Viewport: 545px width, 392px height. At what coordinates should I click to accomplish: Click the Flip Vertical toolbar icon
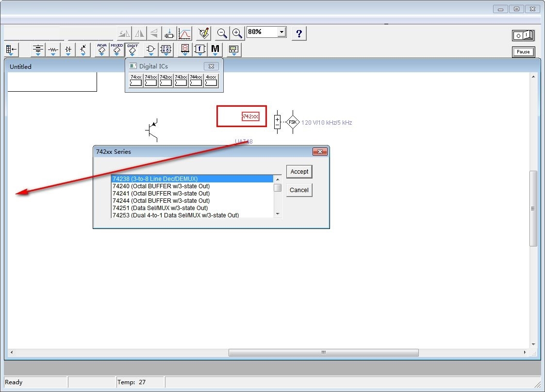tap(154, 33)
